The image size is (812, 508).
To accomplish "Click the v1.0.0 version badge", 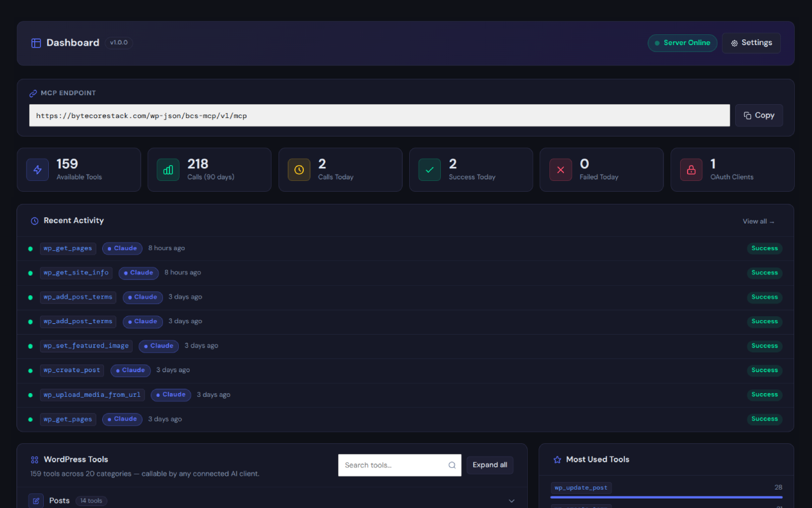I will 119,43.
